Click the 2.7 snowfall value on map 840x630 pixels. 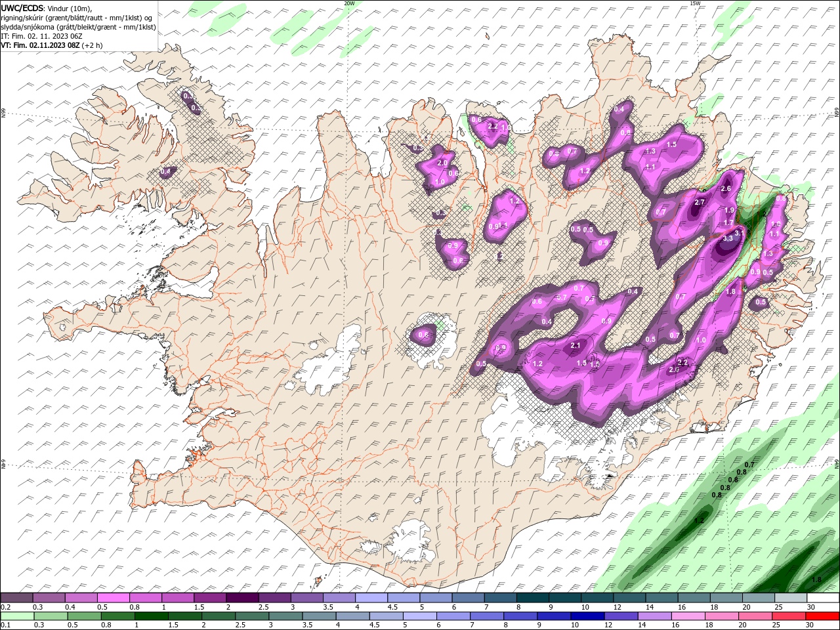(700, 202)
